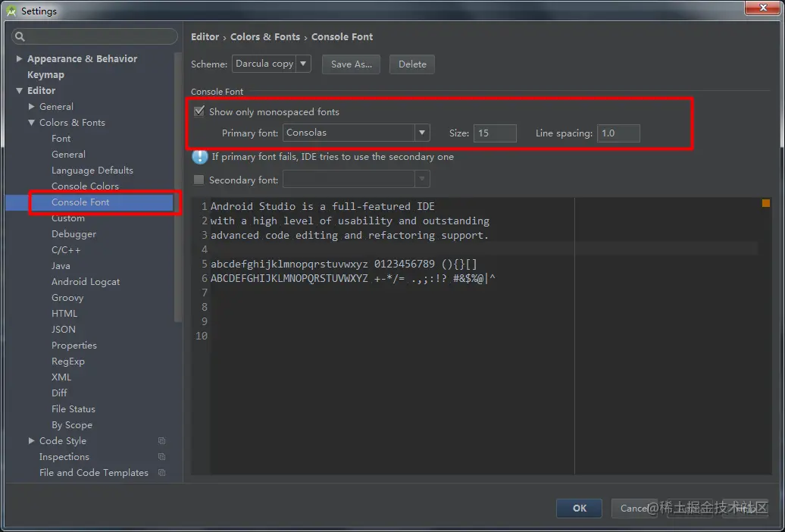Collapse the Colors & Fonts node
The width and height of the screenshot is (785, 532).
[x=32, y=123]
